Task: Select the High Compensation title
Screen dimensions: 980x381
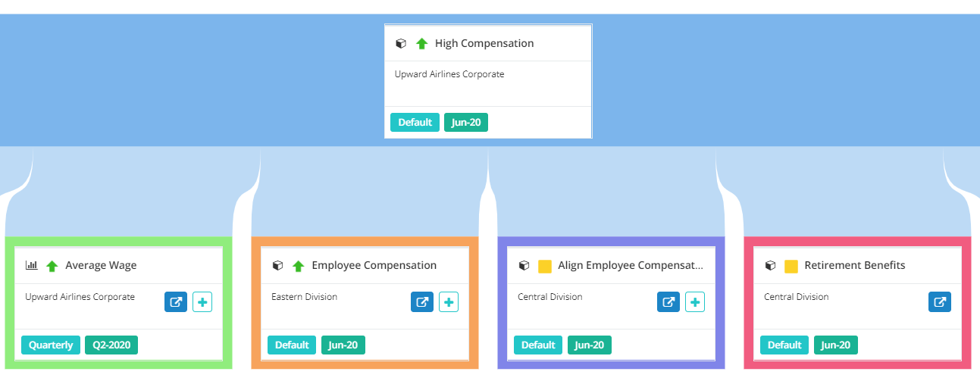Action: click(484, 43)
